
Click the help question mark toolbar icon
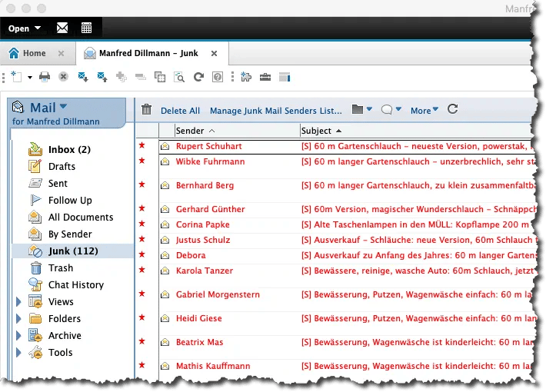tap(218, 77)
